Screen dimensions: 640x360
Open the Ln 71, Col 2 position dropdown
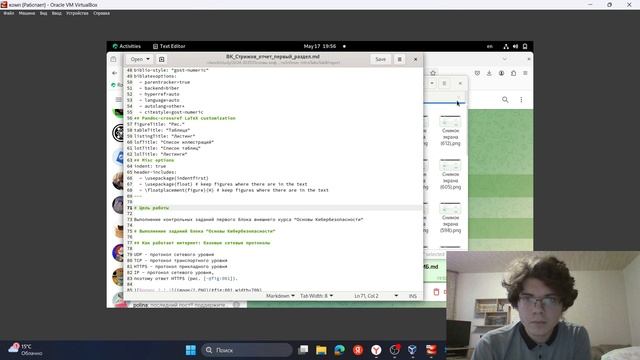[x=376, y=296]
